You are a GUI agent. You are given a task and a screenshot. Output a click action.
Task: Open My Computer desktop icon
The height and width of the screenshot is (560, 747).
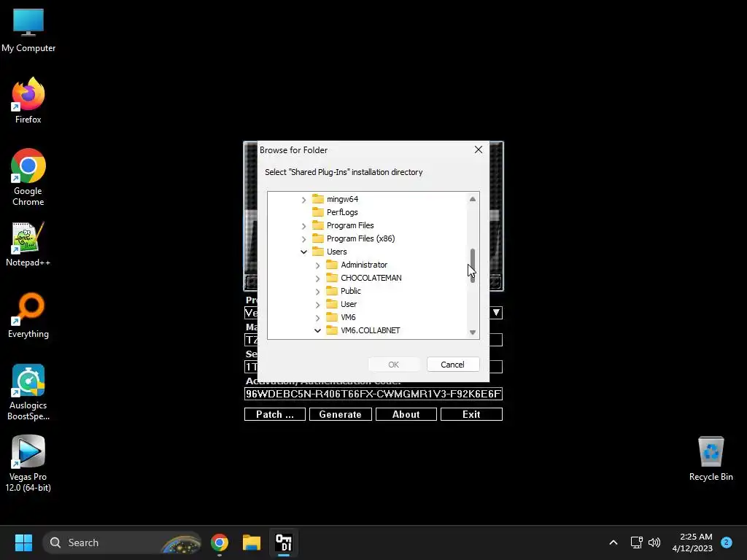(x=28, y=31)
